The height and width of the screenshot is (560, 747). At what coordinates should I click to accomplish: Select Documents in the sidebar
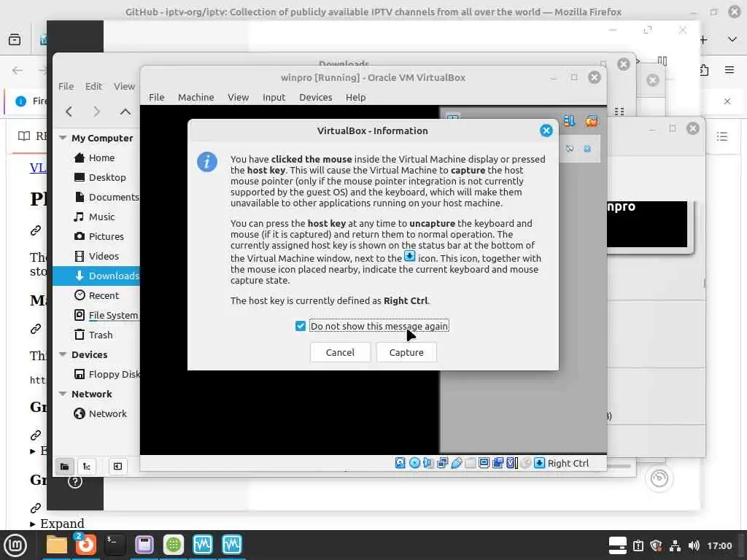click(x=96, y=197)
